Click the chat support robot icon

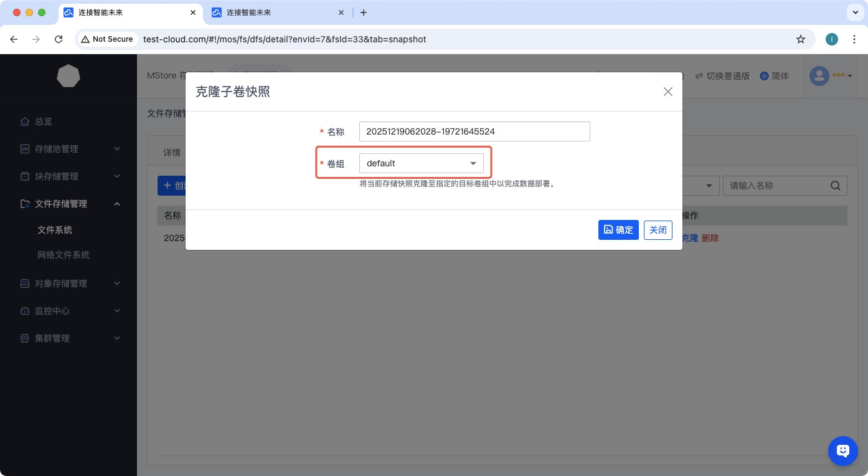coord(842,450)
